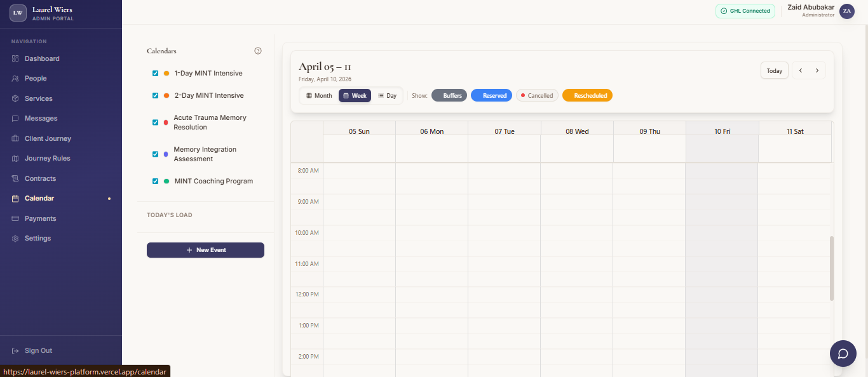Image resolution: width=868 pixels, height=377 pixels.
Task: Click the Calendars help question icon
Action: pos(258,51)
